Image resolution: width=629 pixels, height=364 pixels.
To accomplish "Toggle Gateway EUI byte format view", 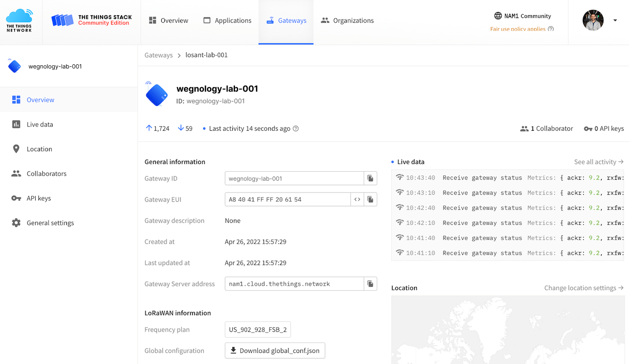I will (x=357, y=200).
